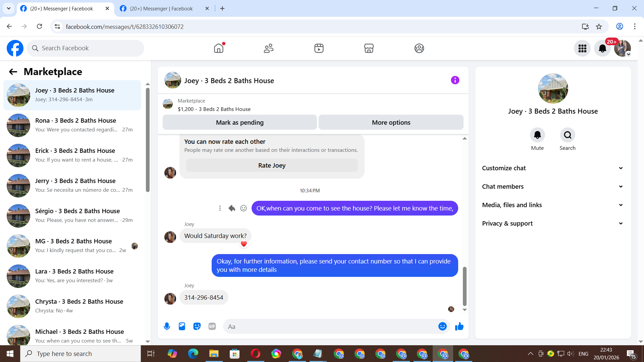The height and width of the screenshot is (362, 644).
Task: Open the Marketplace storefront icon
Action: 369,48
